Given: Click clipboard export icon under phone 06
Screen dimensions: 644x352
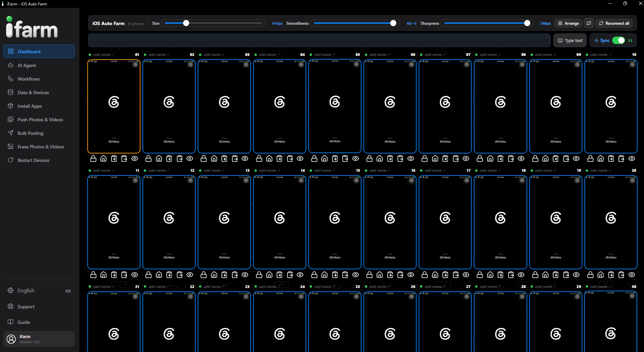Looking at the screenshot, I should pyautogui.click(x=400, y=159).
